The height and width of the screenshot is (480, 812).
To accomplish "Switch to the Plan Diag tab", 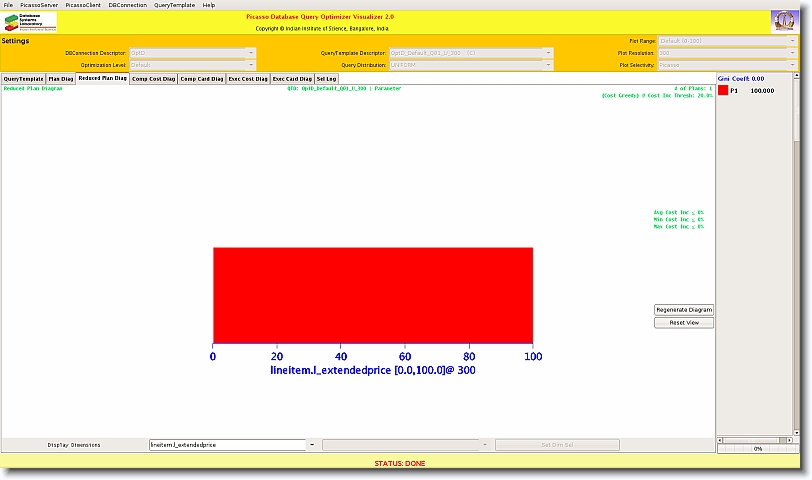I will coord(61,78).
